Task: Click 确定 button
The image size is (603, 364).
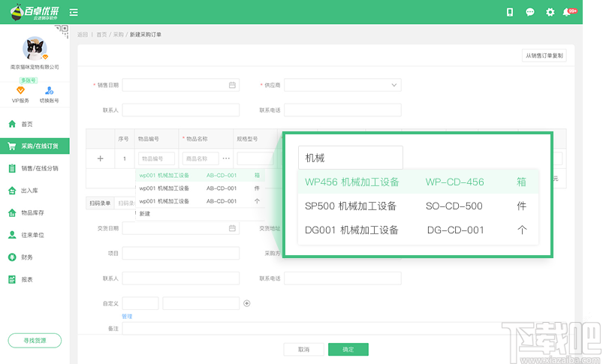Action: 348,350
